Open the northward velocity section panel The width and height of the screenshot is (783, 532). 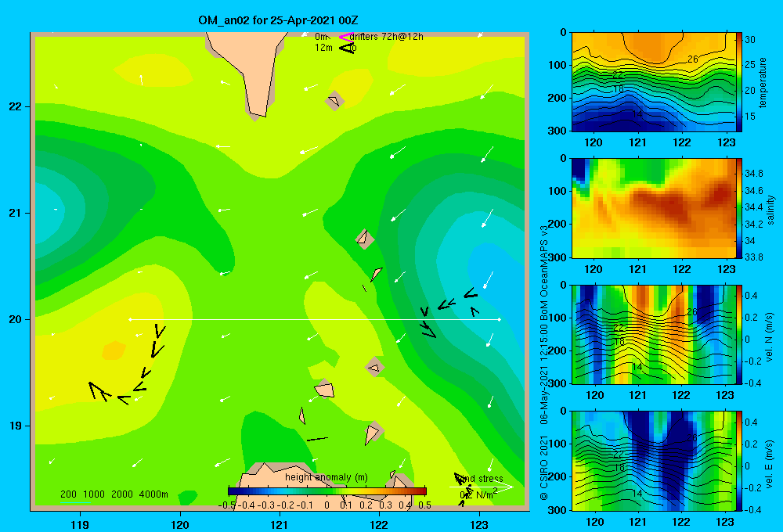[x=653, y=334]
